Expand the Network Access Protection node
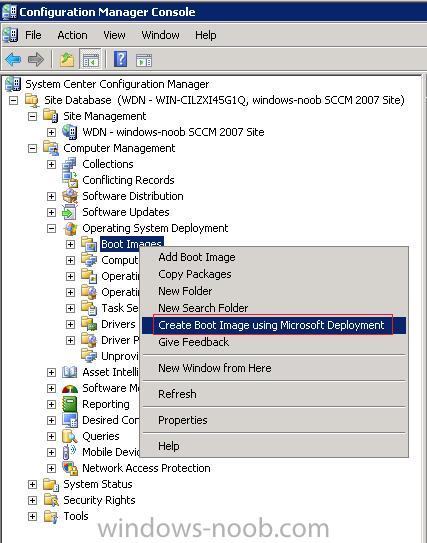Screen dimensions: 427x543 pyautogui.click(x=51, y=468)
